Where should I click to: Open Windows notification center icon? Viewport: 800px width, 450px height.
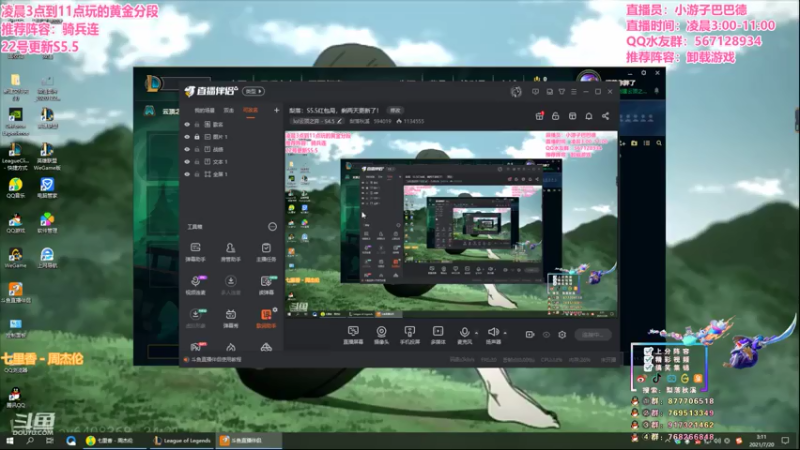[785, 440]
